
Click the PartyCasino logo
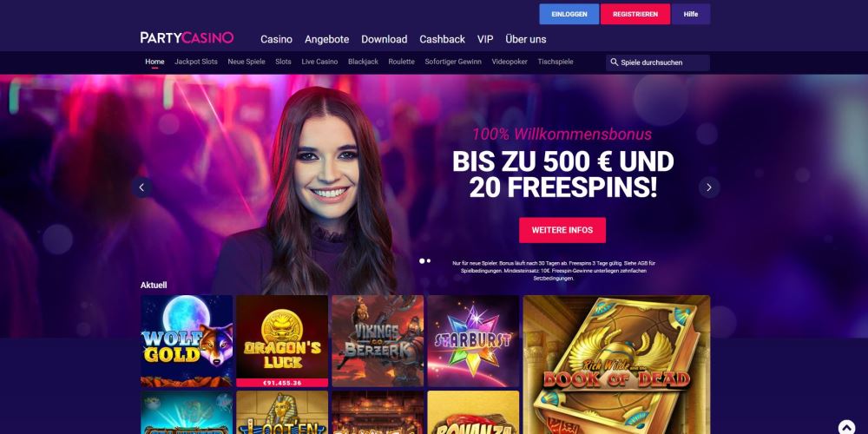pyautogui.click(x=187, y=38)
